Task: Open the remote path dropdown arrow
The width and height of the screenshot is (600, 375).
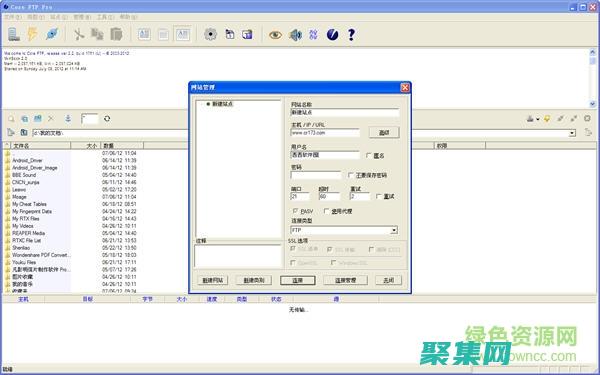Action: pos(572,133)
